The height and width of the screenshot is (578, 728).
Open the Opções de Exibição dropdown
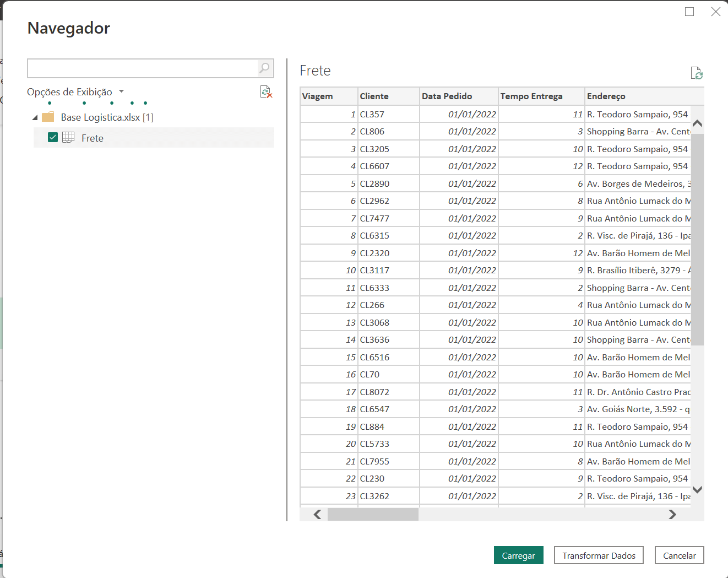click(121, 91)
